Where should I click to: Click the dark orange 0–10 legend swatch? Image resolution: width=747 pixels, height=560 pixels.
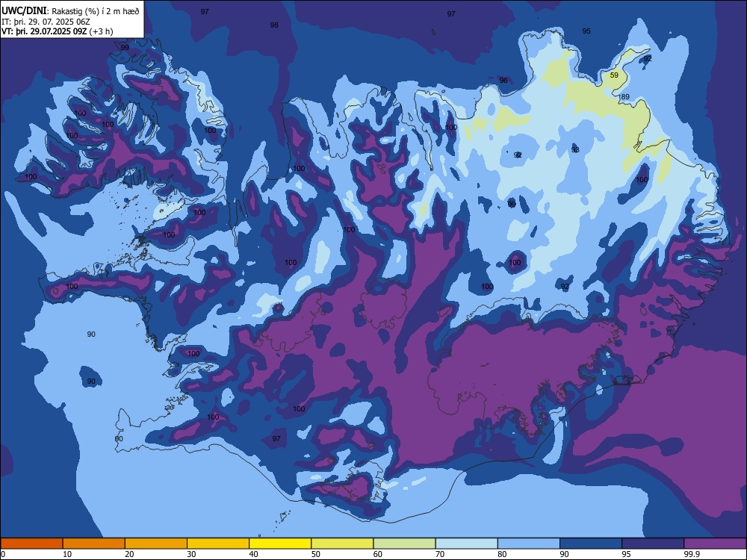(x=31, y=544)
